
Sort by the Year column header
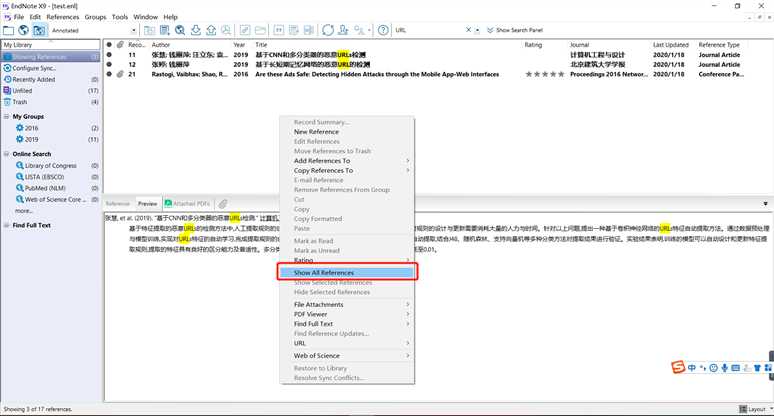click(241, 44)
